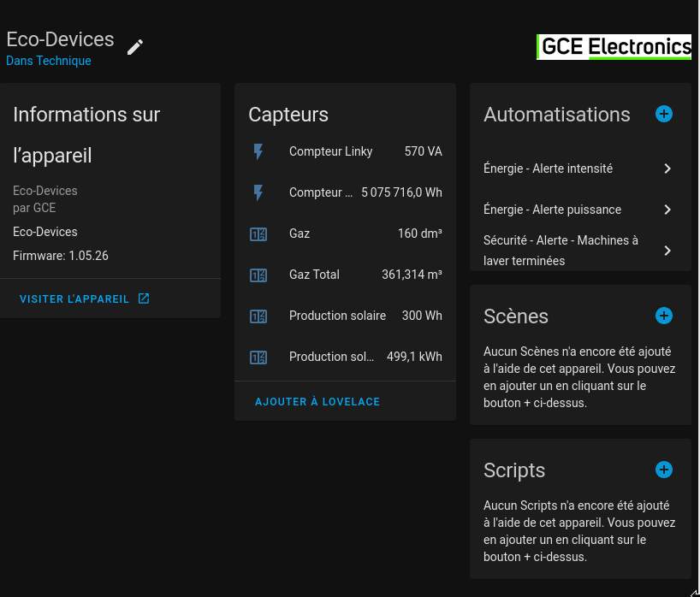Click the Scripts card heading
The image size is (700, 597).
point(514,470)
